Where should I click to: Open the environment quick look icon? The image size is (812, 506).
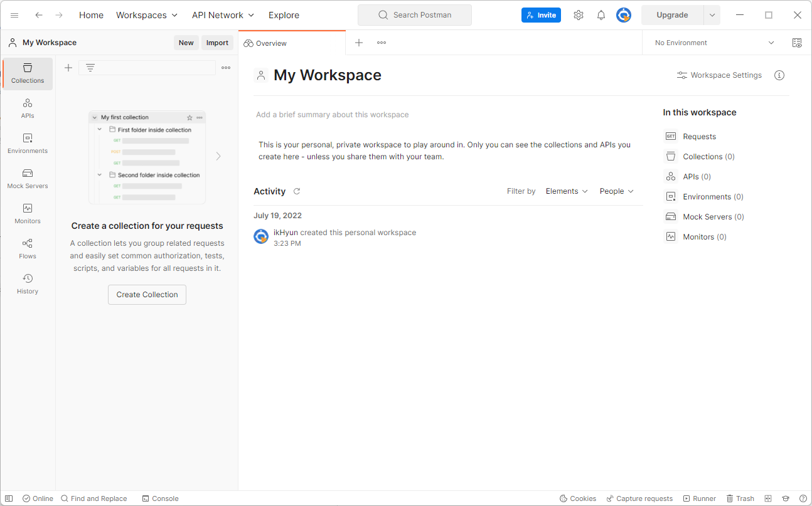[x=797, y=43]
